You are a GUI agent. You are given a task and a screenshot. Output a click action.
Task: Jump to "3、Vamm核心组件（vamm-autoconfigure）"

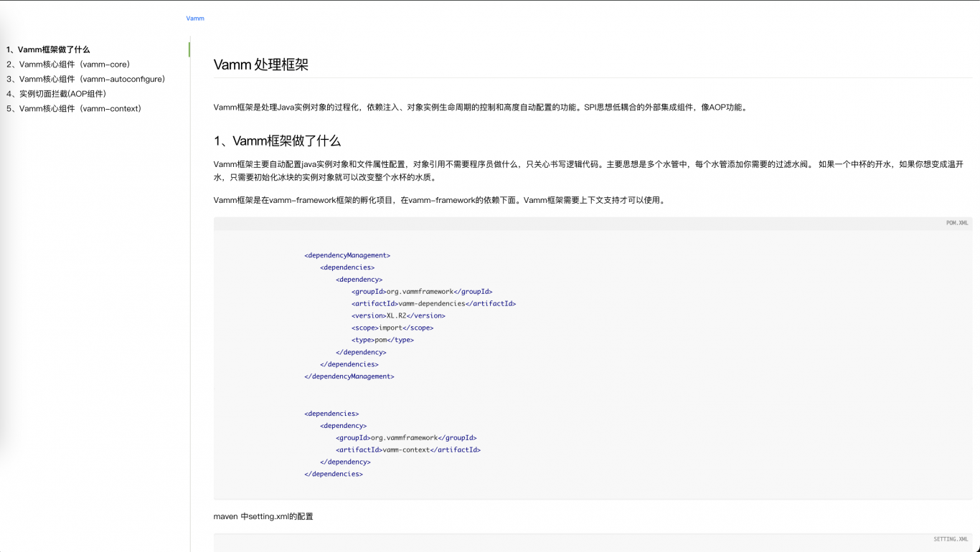click(86, 79)
